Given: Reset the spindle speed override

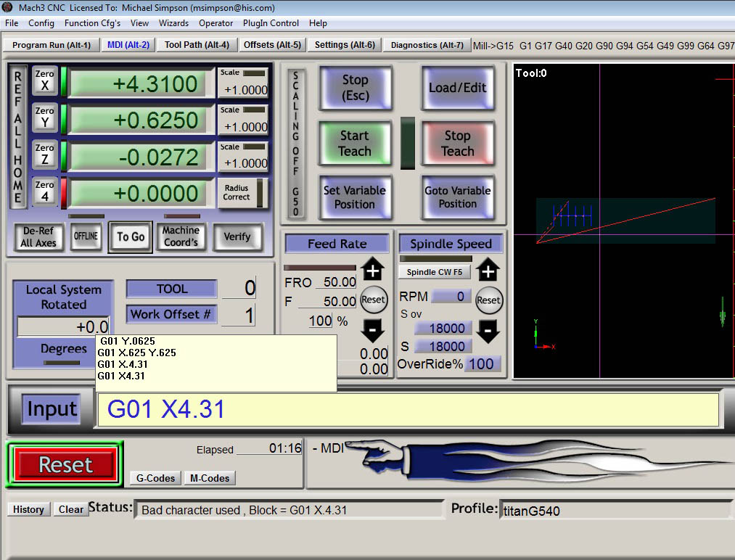Looking at the screenshot, I should tap(488, 300).
